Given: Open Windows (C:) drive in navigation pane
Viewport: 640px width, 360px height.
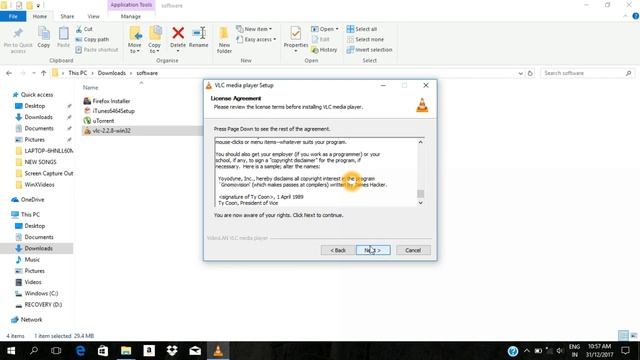Looking at the screenshot, I should [x=41, y=293].
